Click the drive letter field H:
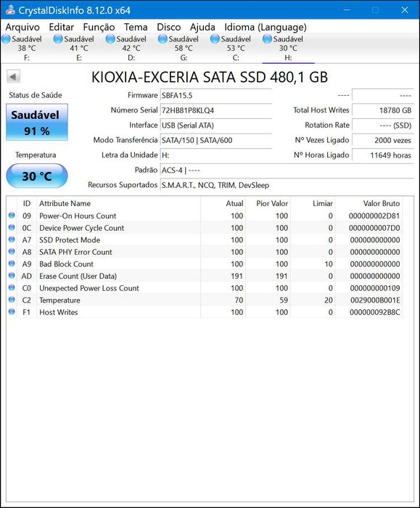This screenshot has height=508, width=420. (x=216, y=155)
